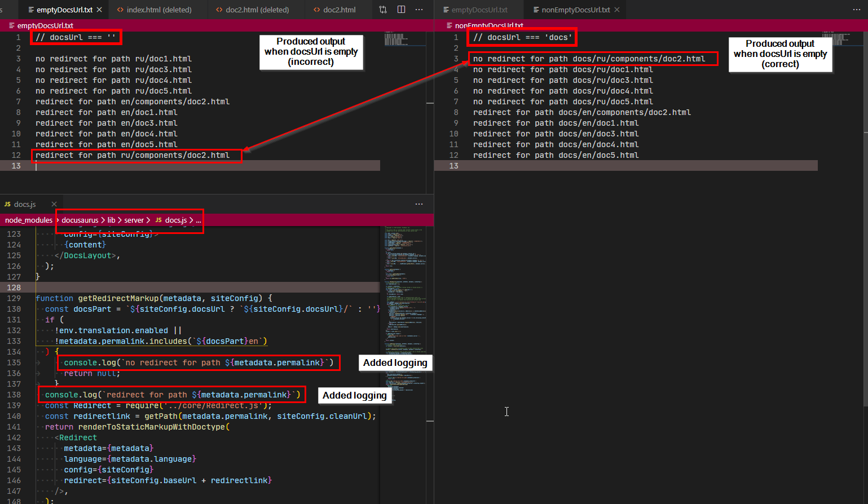This screenshot has width=868, height=504.
Task: Click the source control compare icon in toolbar
Action: click(x=382, y=10)
